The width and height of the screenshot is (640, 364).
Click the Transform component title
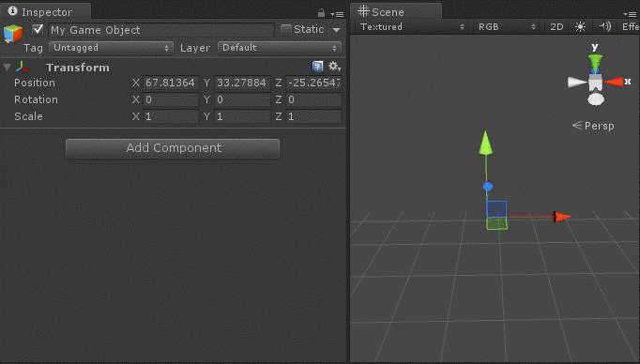pyautogui.click(x=78, y=68)
